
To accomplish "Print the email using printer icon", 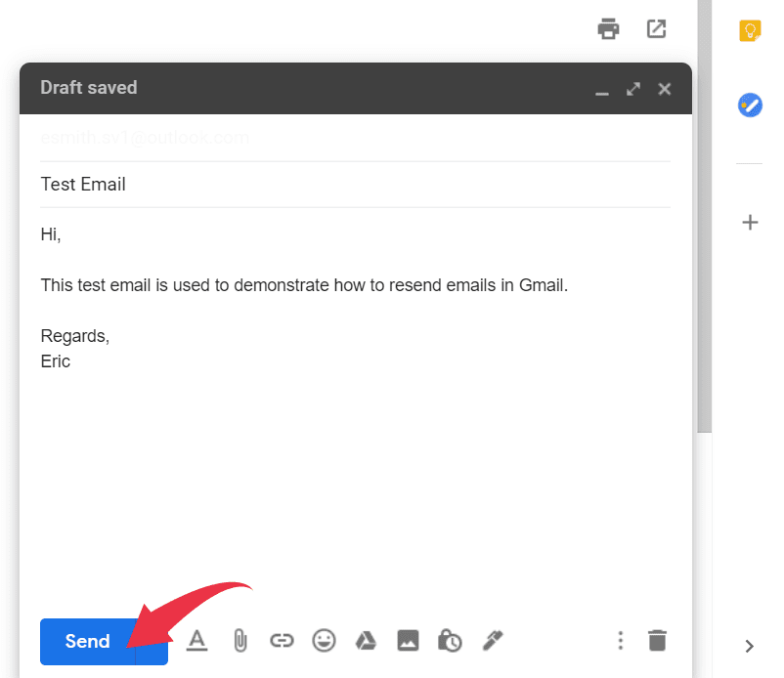I will [x=609, y=29].
